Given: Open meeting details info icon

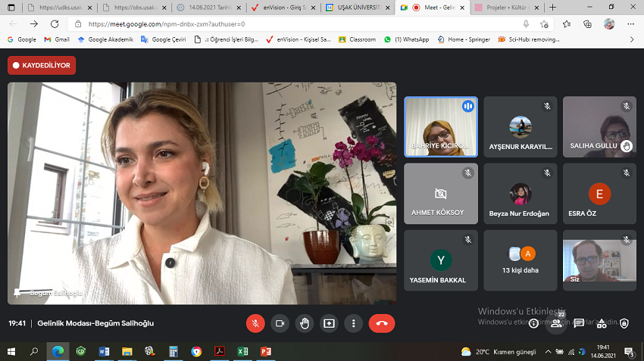Looking at the screenshot, I should pyautogui.click(x=534, y=323).
